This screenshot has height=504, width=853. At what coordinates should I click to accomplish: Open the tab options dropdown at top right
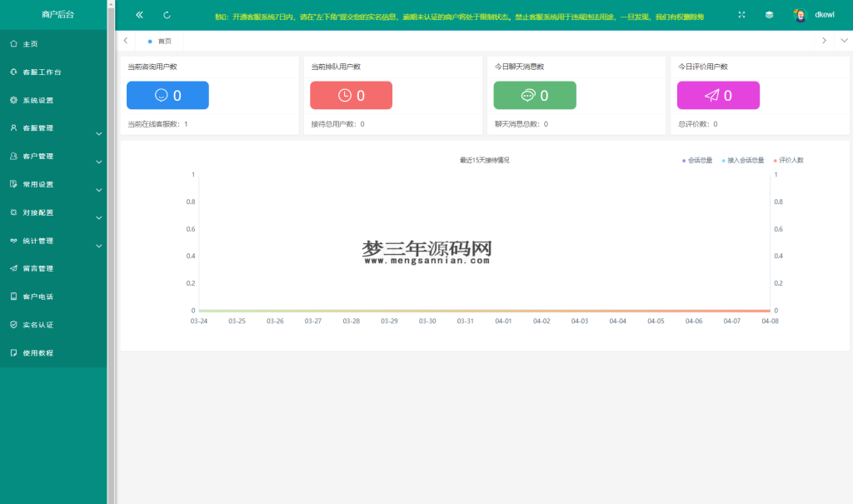(x=842, y=39)
